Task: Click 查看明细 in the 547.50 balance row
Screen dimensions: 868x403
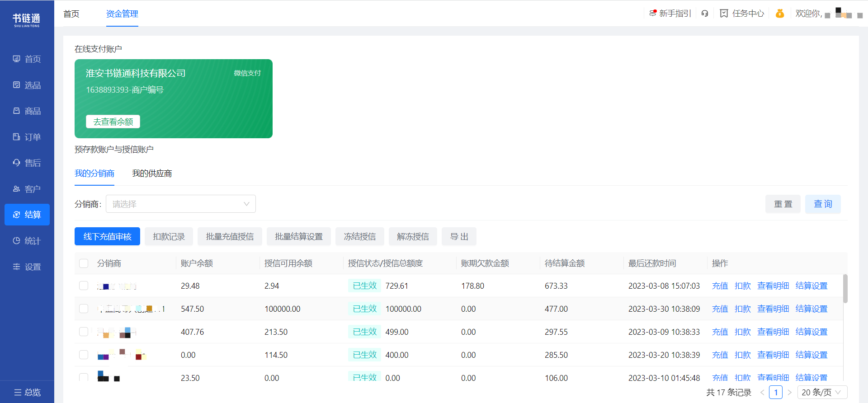Action: coord(773,309)
